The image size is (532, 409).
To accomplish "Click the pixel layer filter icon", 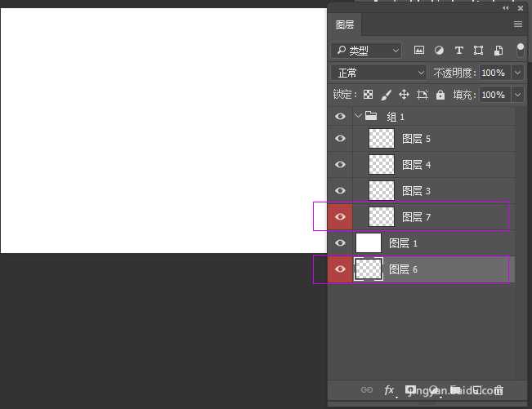I will [419, 51].
